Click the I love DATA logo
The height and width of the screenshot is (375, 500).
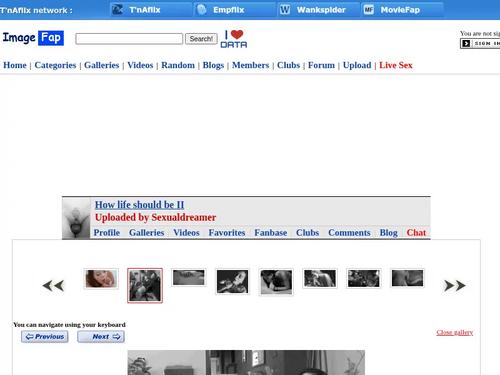click(x=234, y=39)
